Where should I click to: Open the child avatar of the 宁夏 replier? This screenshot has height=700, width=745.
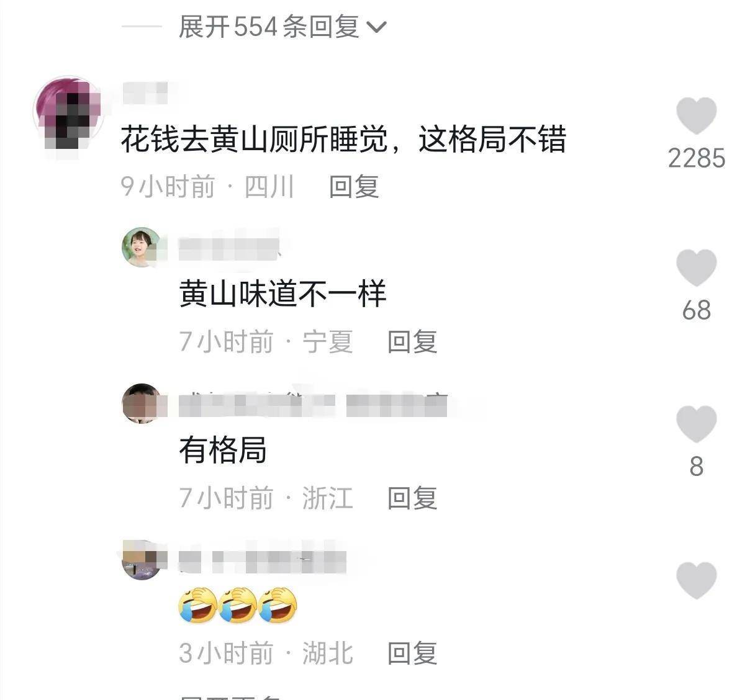point(142,247)
